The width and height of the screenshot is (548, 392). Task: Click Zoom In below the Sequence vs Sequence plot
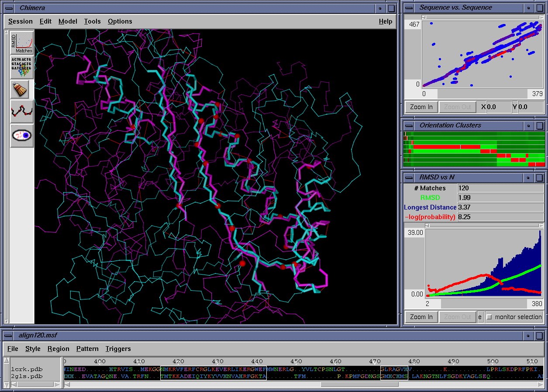coord(420,107)
